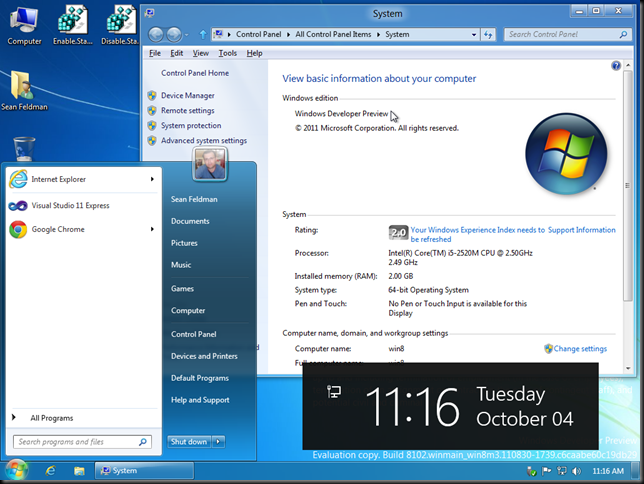Click the Search Control Panel field
The width and height of the screenshot is (644, 484).
568,35
